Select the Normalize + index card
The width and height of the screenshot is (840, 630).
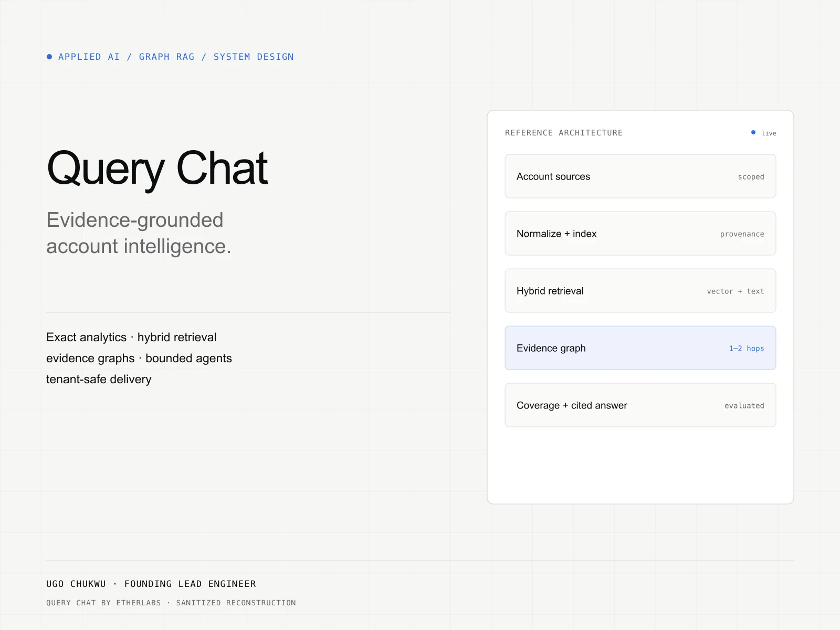[x=640, y=234]
